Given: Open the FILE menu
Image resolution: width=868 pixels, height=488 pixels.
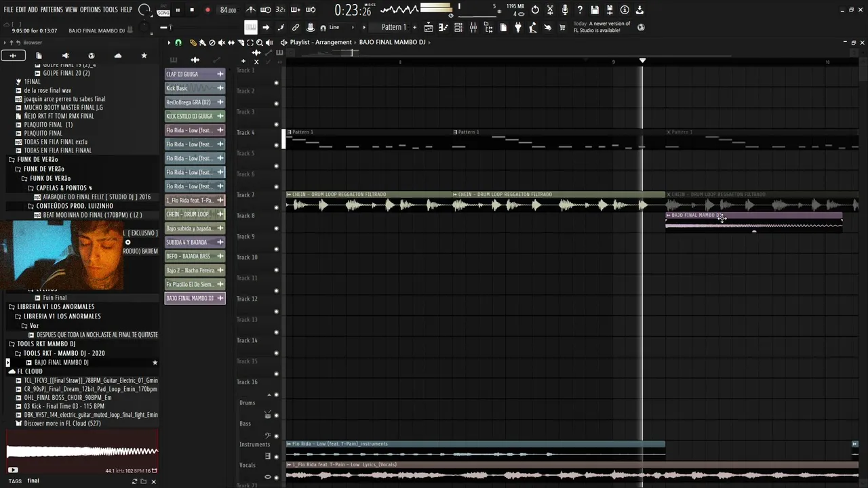Looking at the screenshot, I should point(8,10).
